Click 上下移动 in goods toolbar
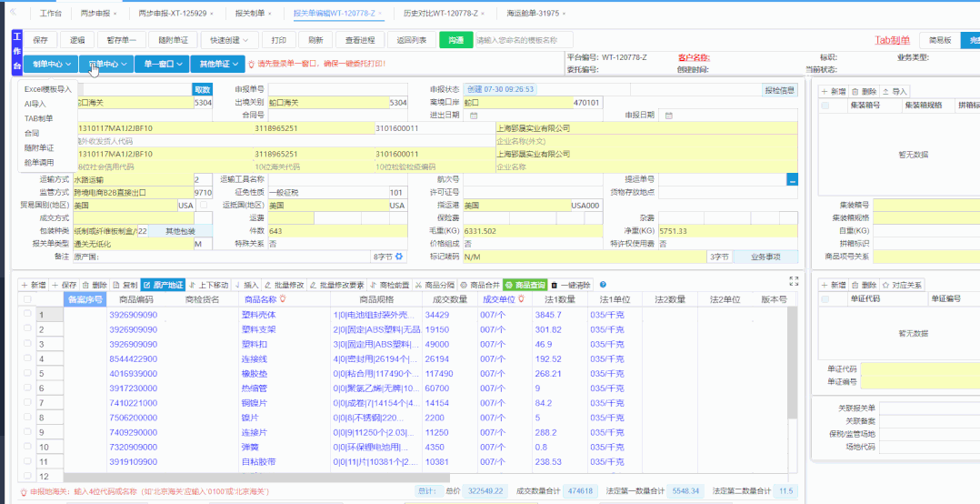The width and height of the screenshot is (980, 504). point(209,285)
